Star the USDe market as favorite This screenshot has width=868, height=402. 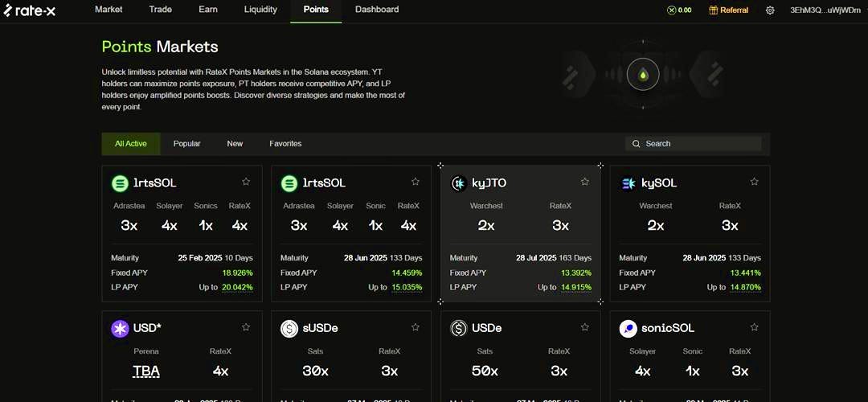584,327
